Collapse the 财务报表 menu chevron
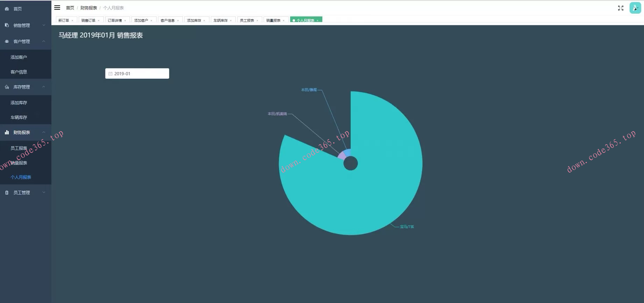644x303 pixels. 44,132
